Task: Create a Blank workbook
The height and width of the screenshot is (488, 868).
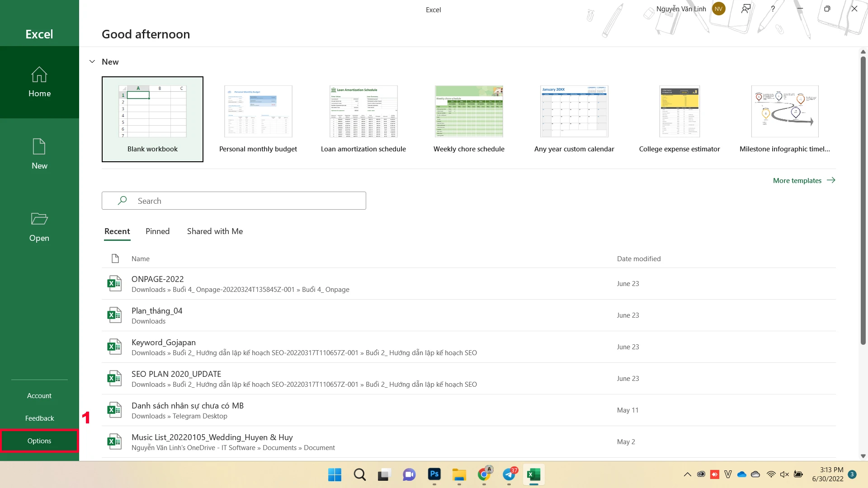Action: click(152, 119)
